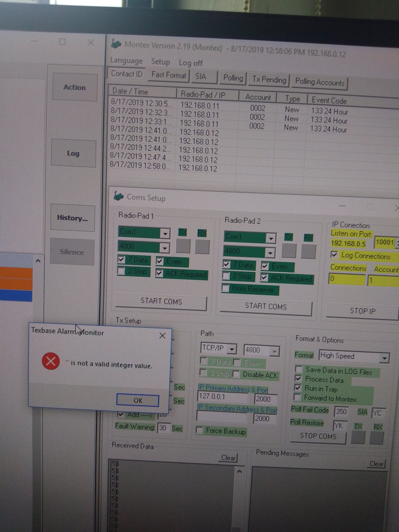Open Radio-Pad 1 Com1 port dropdown
This screenshot has height=532, width=399.
pos(165,233)
